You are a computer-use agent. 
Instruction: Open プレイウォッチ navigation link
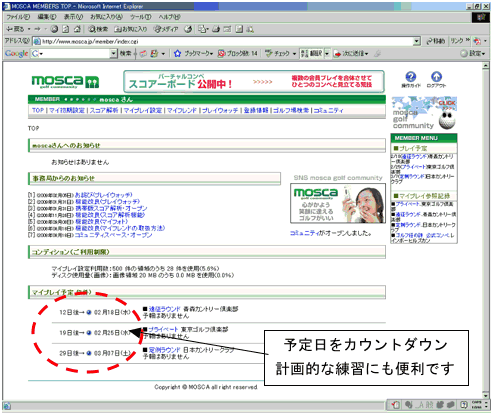coord(220,110)
